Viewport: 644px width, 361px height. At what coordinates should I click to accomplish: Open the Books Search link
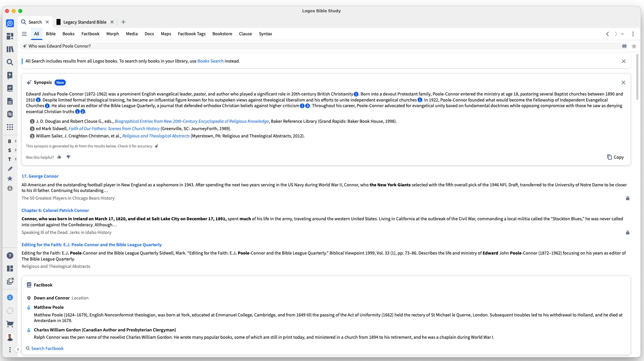[210, 61]
